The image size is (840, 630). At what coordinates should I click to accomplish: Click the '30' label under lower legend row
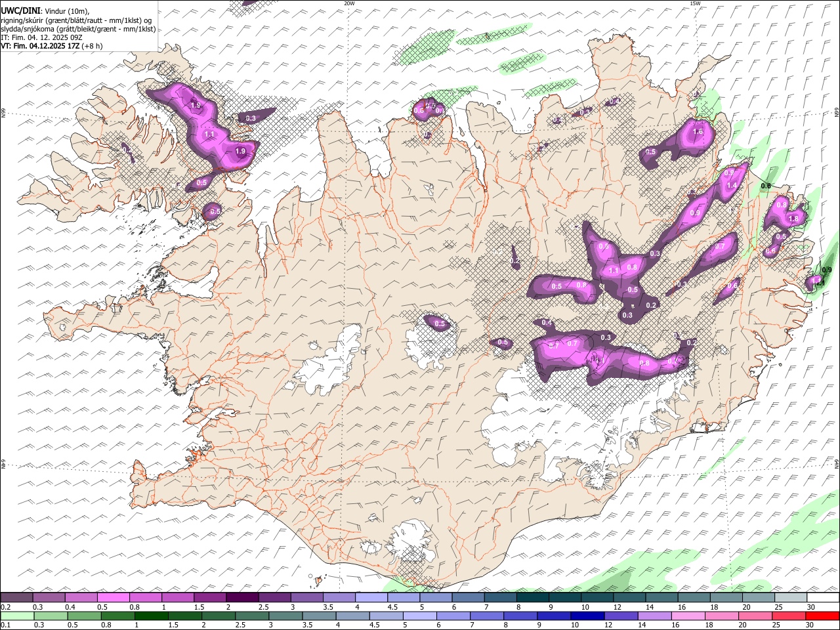pyautogui.click(x=808, y=625)
